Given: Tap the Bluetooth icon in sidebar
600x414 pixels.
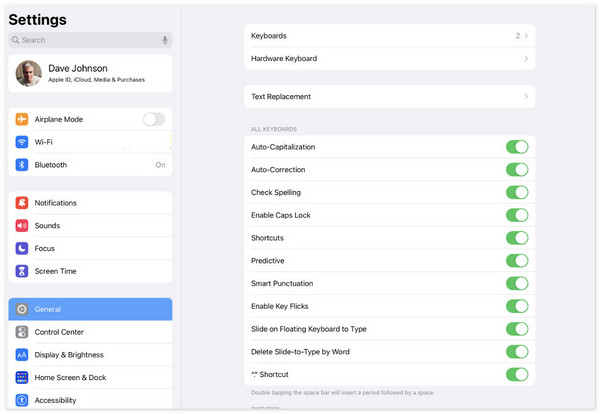Looking at the screenshot, I should pyautogui.click(x=22, y=165).
